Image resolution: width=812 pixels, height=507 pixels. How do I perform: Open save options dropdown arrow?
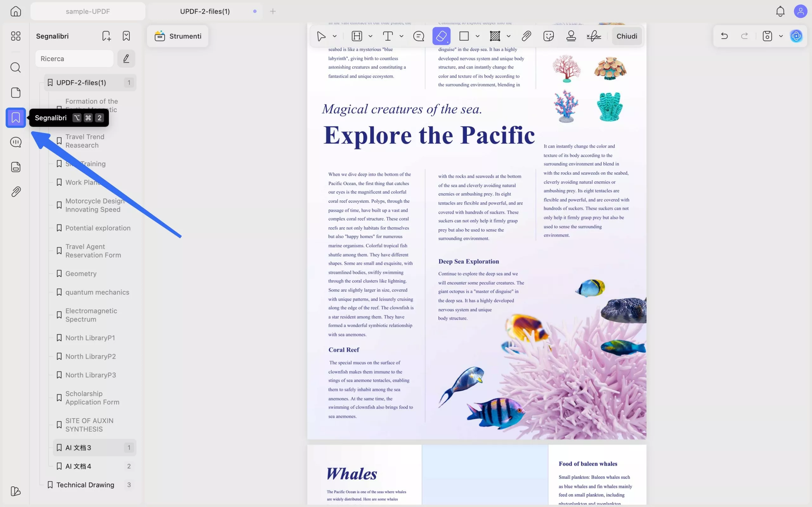pos(781,36)
